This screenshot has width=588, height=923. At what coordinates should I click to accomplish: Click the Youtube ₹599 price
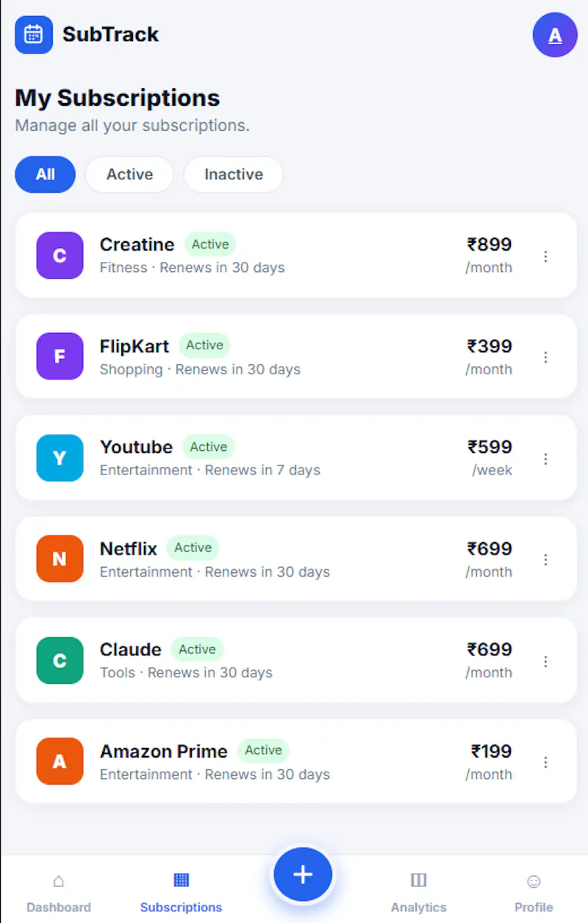[490, 446]
